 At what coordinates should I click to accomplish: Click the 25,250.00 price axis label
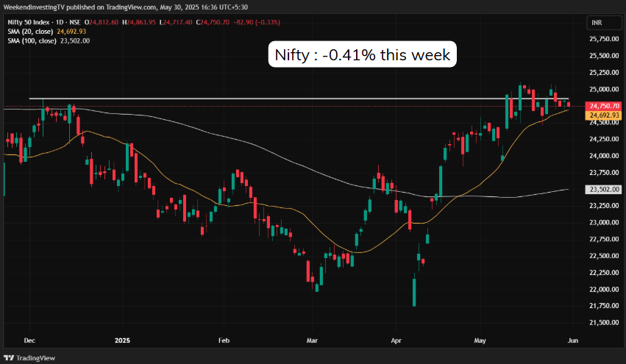tap(604, 72)
